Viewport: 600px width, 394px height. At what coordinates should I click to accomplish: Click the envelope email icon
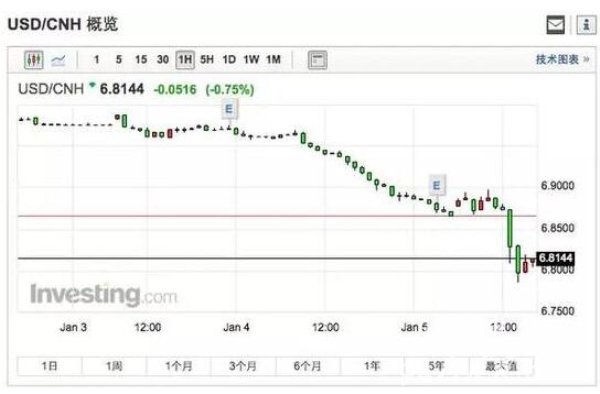(555, 25)
